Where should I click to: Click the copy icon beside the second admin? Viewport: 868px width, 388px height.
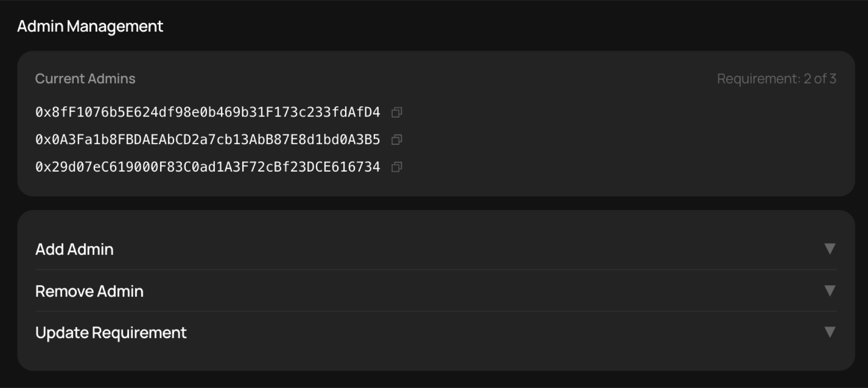(396, 140)
